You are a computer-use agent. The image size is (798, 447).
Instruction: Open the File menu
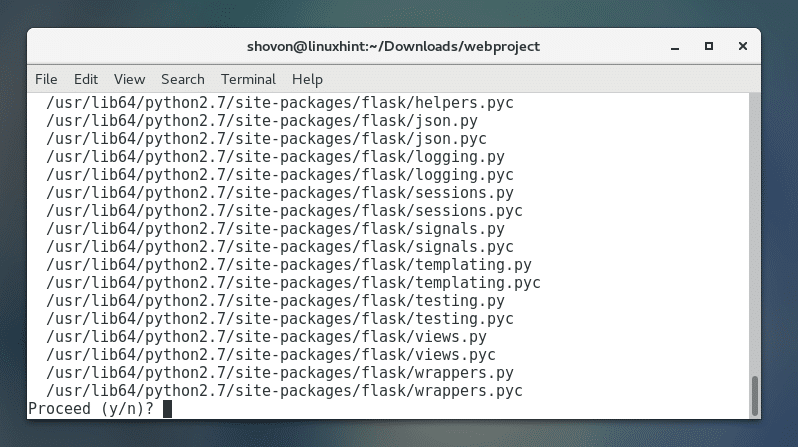click(x=46, y=79)
